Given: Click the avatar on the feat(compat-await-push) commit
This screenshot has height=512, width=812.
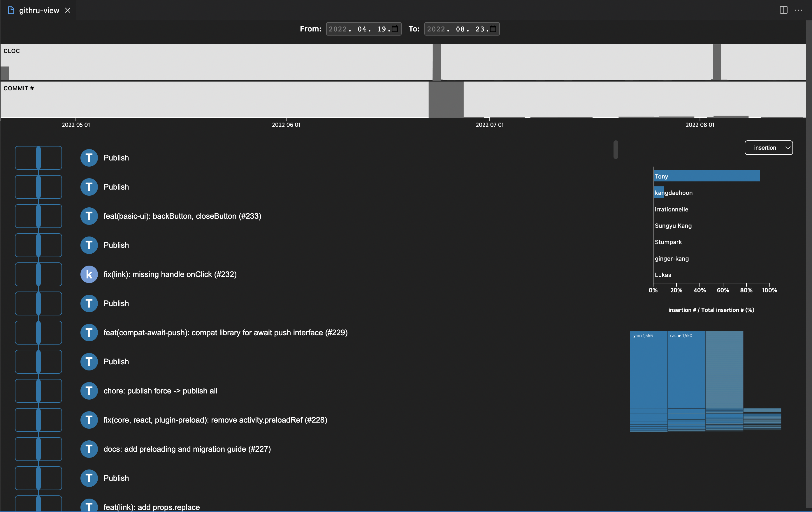Looking at the screenshot, I should (89, 332).
